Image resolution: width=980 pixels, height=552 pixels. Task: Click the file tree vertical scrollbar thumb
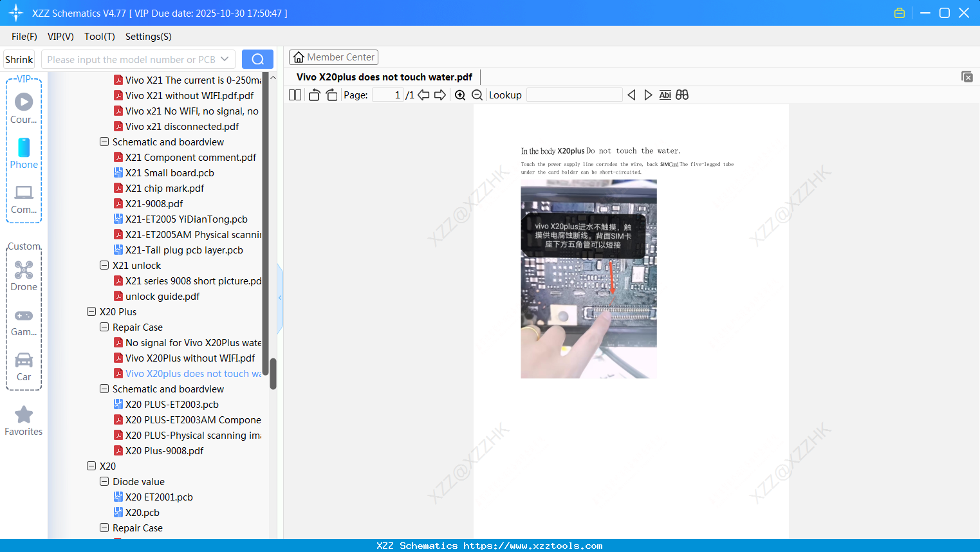coord(273,374)
